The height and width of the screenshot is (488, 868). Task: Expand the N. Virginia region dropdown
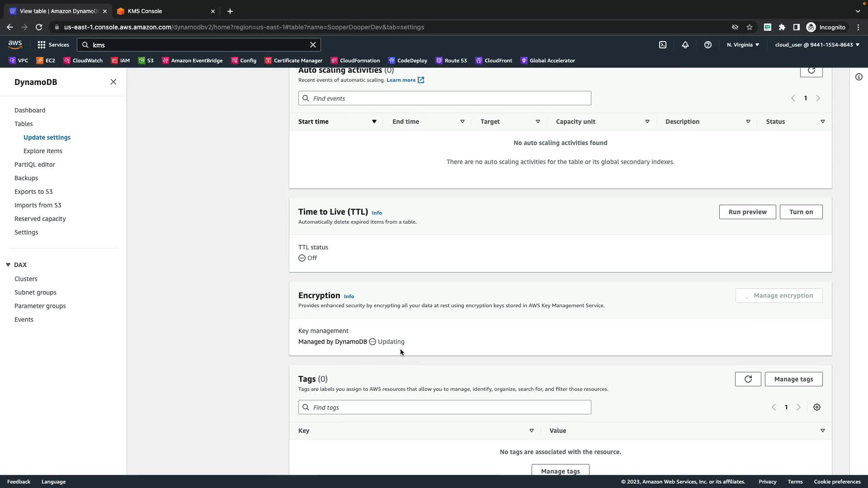click(x=743, y=45)
